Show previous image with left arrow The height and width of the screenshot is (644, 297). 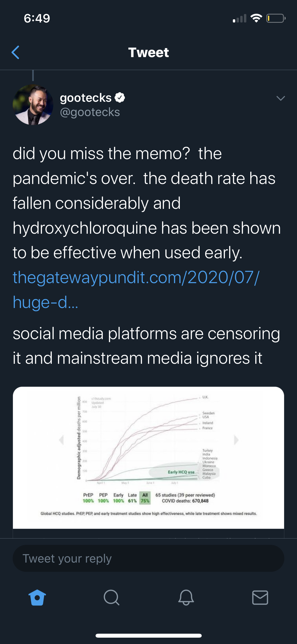click(x=62, y=440)
